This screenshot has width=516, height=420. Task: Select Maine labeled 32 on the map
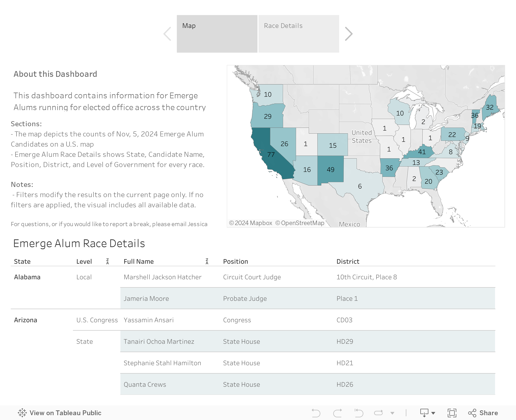(x=490, y=107)
